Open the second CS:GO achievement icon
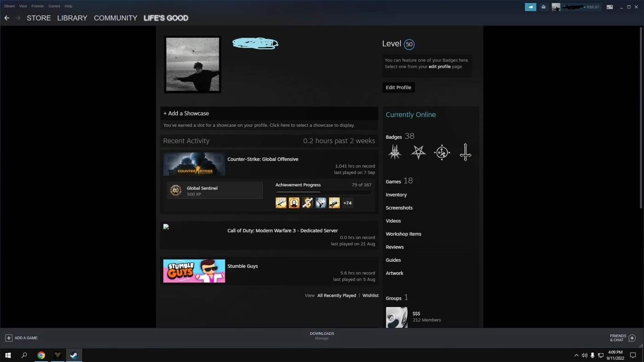This screenshot has width=644, height=362. pos(294,203)
